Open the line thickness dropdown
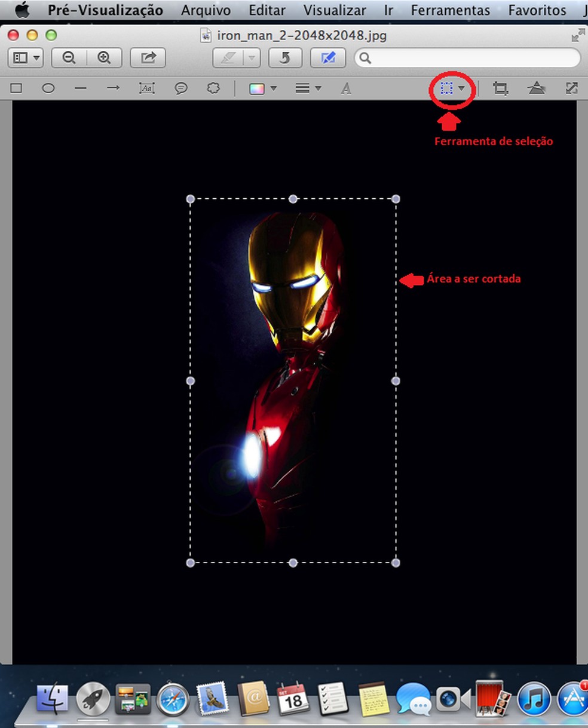 (308, 88)
